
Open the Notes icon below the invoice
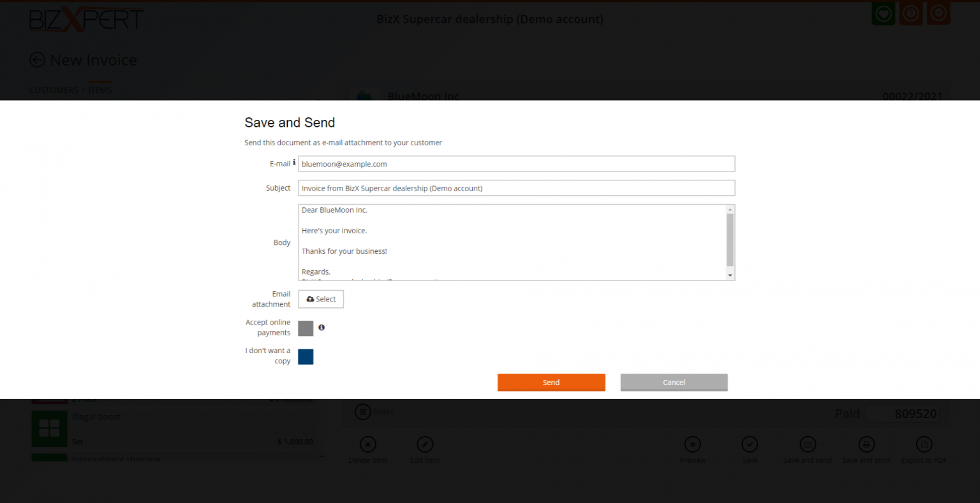coord(363,412)
